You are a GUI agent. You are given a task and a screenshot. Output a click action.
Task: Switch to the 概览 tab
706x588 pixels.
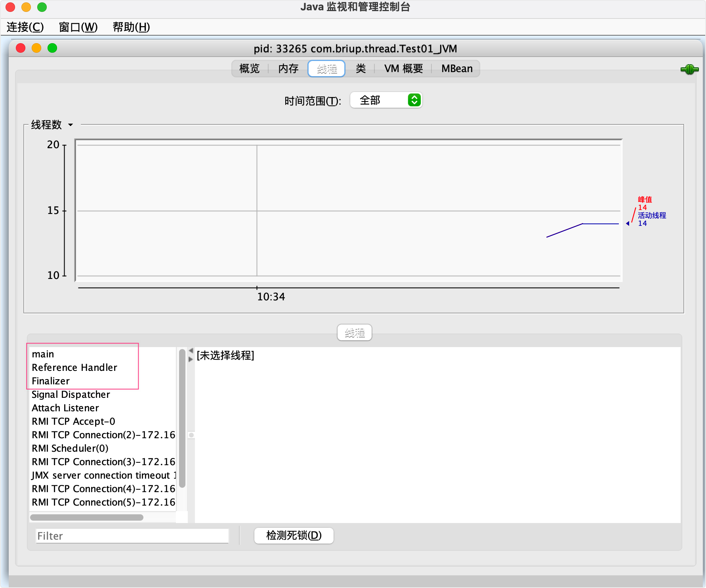pyautogui.click(x=250, y=69)
